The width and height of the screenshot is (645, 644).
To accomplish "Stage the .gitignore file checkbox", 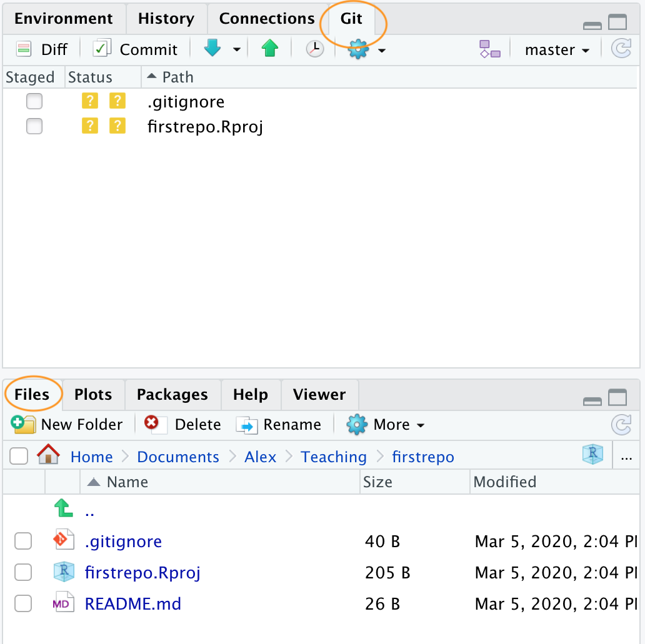I will tap(34, 101).
